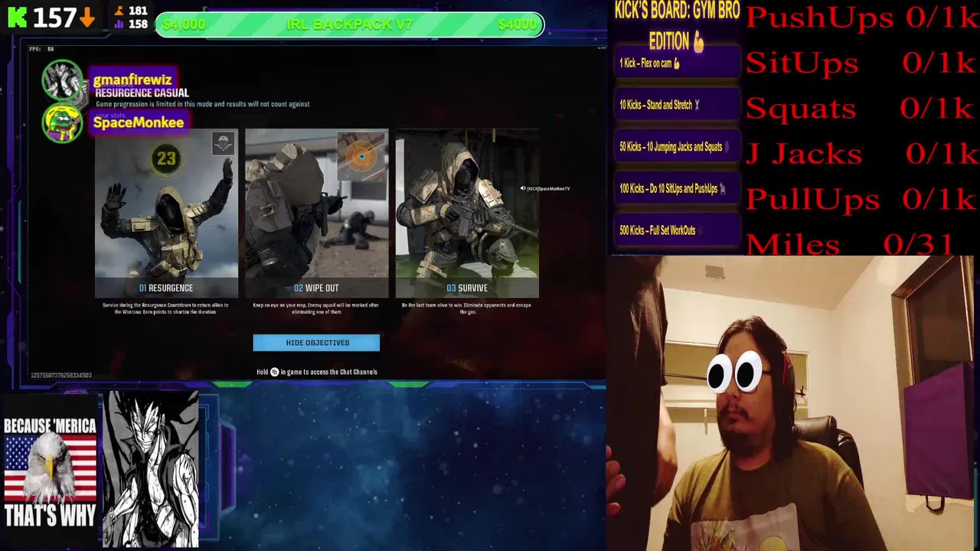Click the BECAUSE 'MERICA eagle image
980x551 pixels.
click(50, 472)
